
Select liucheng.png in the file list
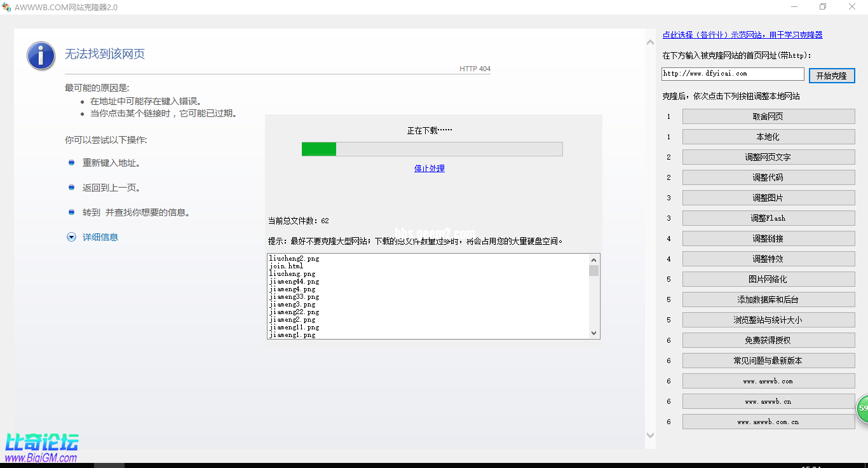(x=292, y=274)
